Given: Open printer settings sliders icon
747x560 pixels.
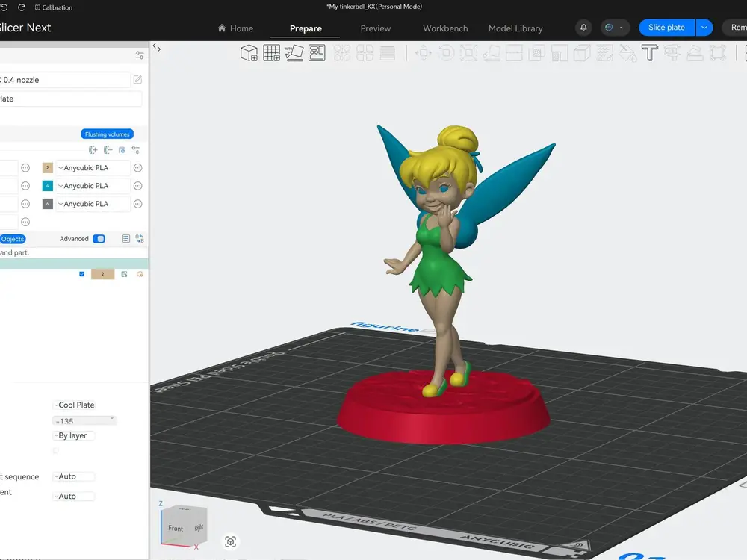Looking at the screenshot, I should (140, 55).
